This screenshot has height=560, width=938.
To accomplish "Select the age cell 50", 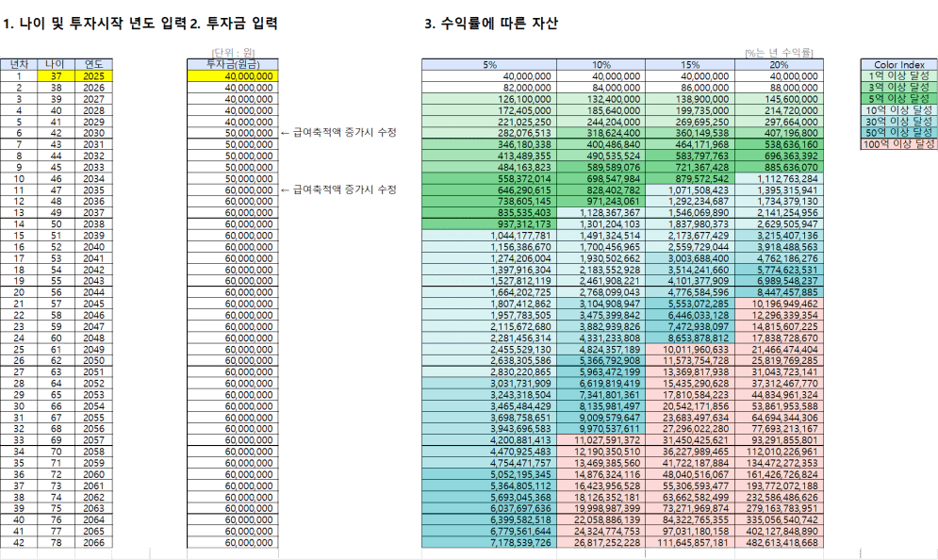I will click(57, 223).
